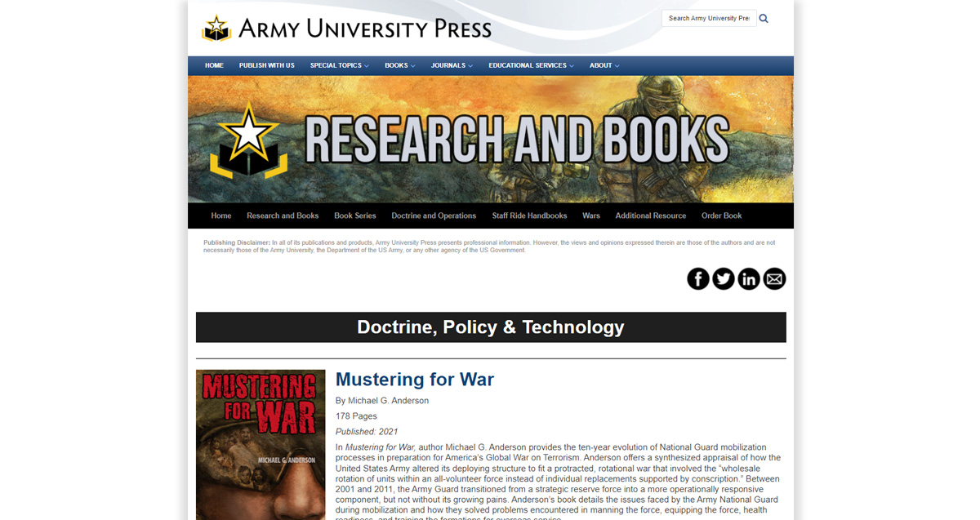Open Additional Resource link
The height and width of the screenshot is (520, 980).
(651, 216)
